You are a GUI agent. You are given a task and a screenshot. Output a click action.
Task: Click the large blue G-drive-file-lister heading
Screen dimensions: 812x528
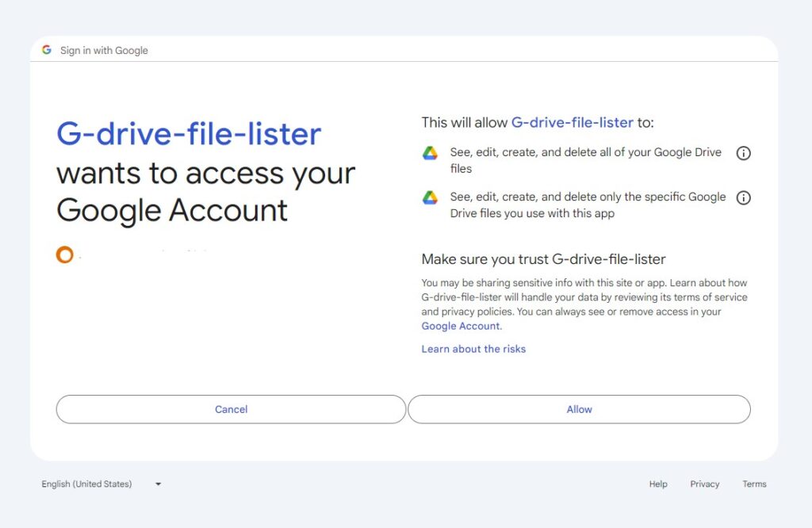(x=188, y=134)
